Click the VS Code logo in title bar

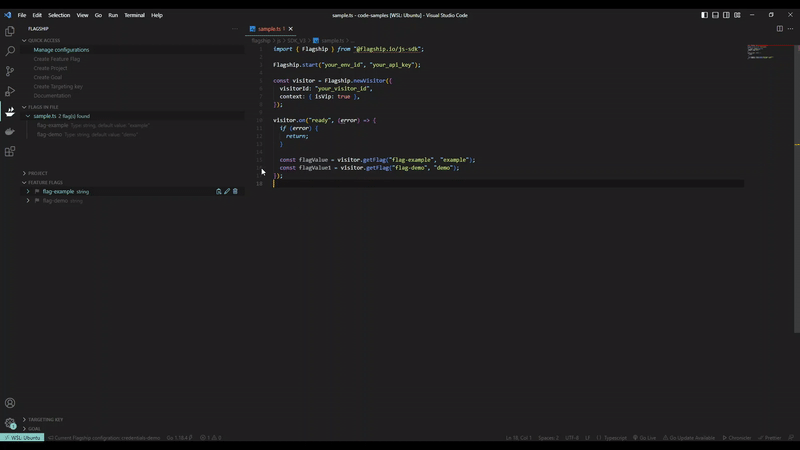[8, 15]
